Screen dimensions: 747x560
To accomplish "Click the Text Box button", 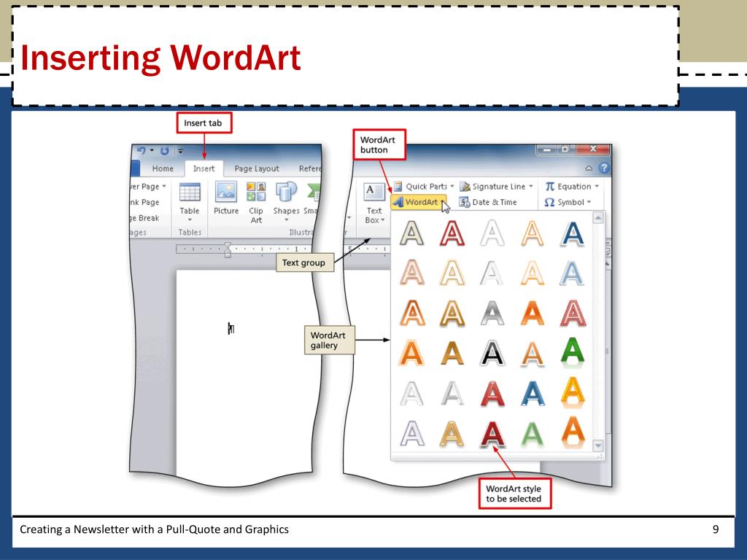I will coord(374,203).
